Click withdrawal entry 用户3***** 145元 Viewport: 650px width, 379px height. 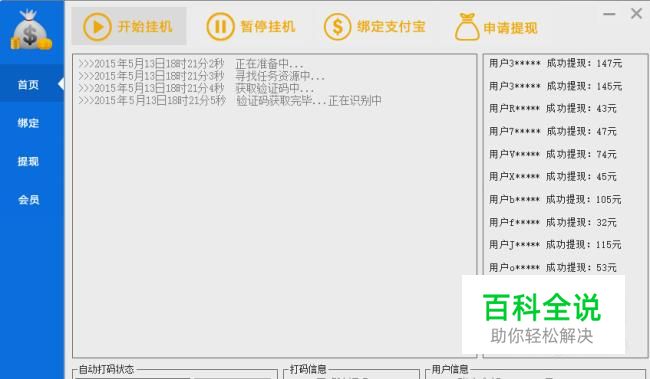[x=555, y=86]
